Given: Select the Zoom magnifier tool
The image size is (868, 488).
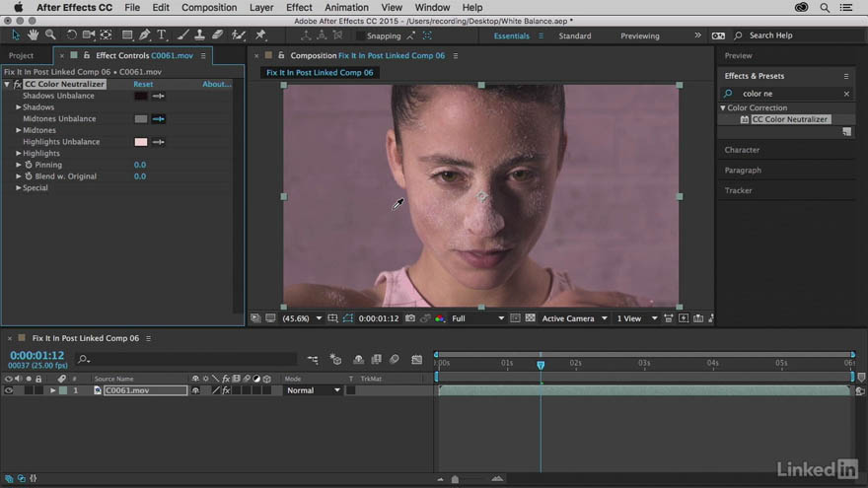Looking at the screenshot, I should tap(50, 35).
